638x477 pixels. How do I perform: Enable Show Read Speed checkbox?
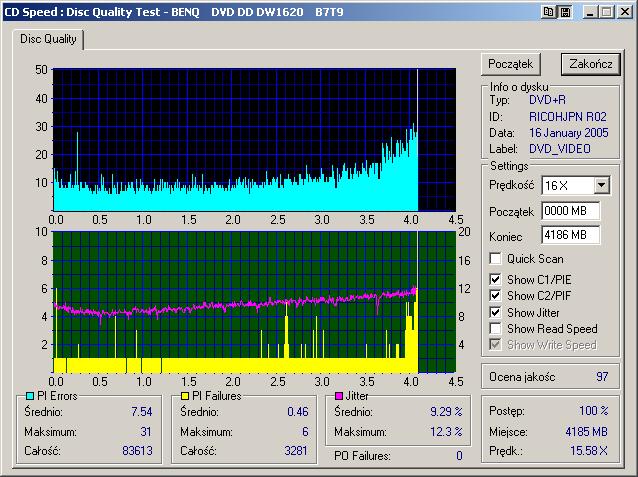point(495,328)
